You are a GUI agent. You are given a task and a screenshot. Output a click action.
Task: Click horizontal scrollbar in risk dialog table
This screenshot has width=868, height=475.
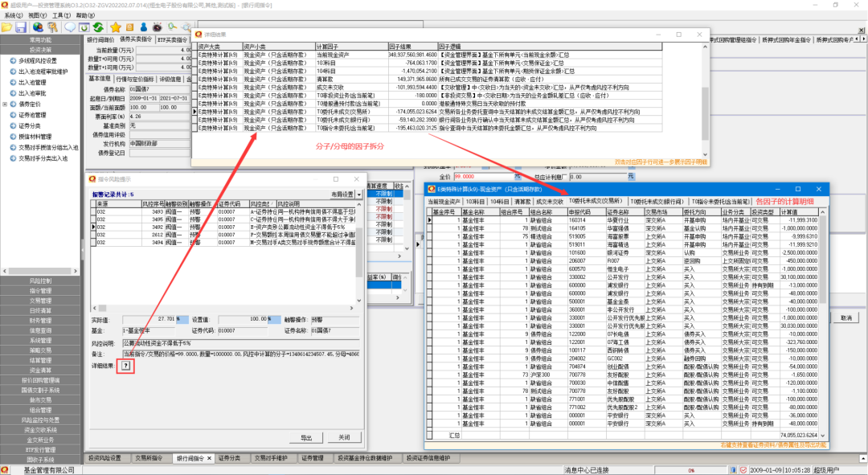pyautogui.click(x=225, y=309)
